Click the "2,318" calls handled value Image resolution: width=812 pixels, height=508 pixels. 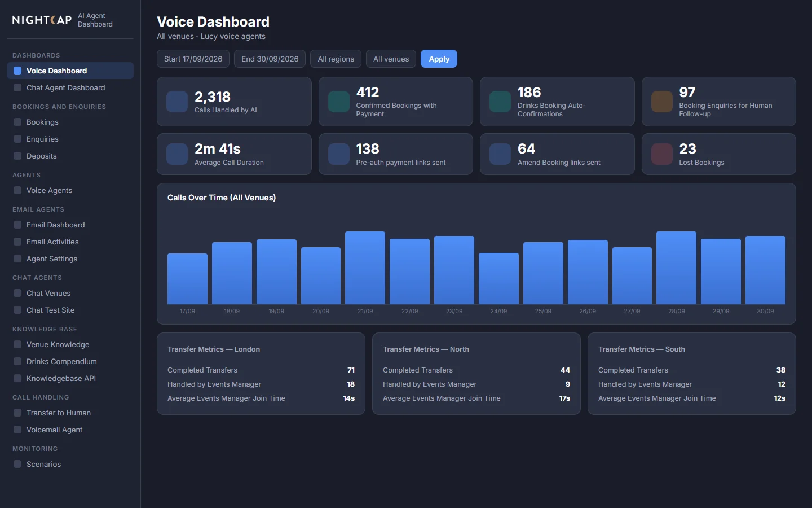213,97
